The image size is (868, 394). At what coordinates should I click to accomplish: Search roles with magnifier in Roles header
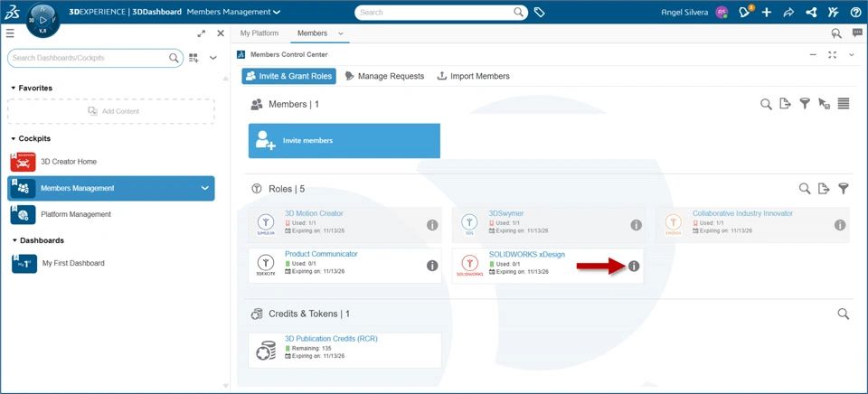coord(805,189)
